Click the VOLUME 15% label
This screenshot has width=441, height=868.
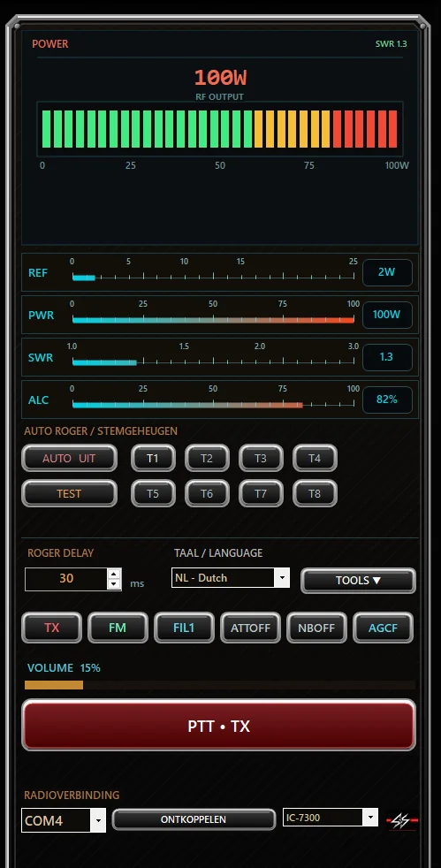coord(65,667)
